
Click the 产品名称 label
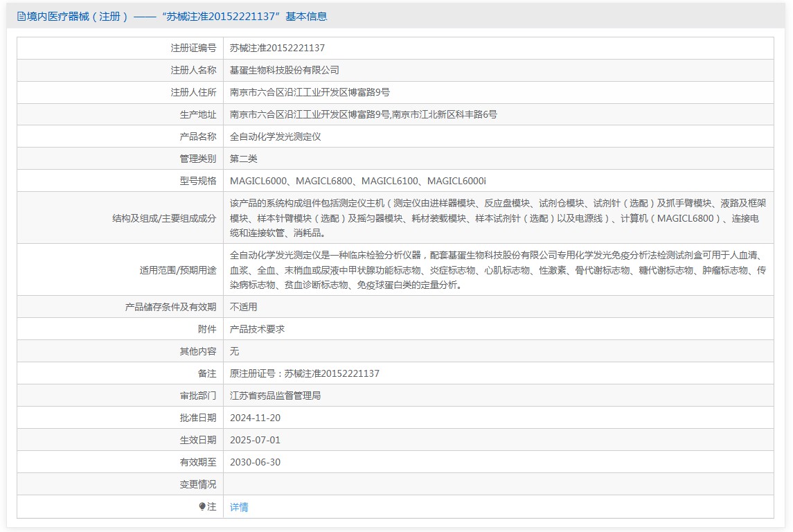click(x=198, y=136)
